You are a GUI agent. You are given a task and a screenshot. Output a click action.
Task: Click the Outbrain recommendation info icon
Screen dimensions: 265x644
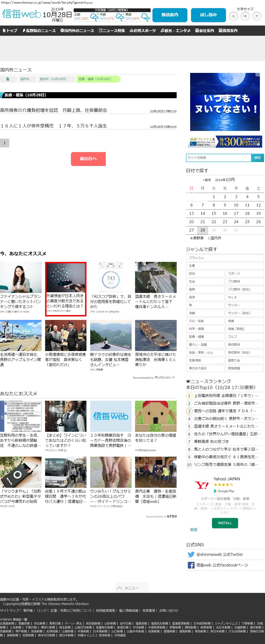pos(174,377)
